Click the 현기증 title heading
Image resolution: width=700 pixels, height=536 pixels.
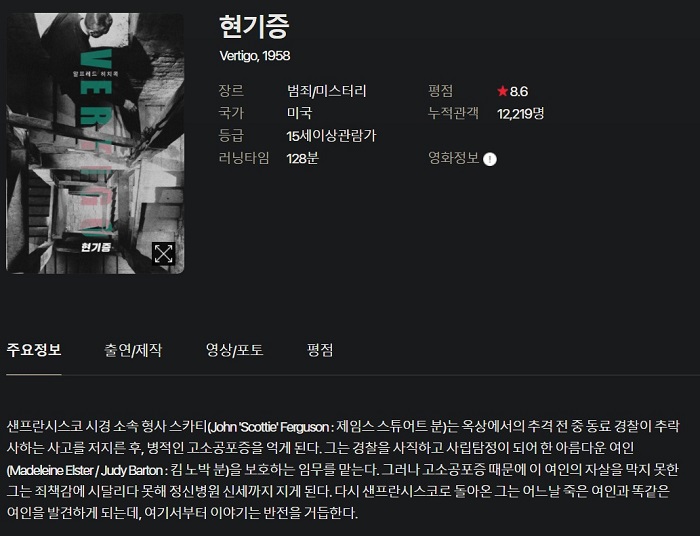tap(254, 26)
